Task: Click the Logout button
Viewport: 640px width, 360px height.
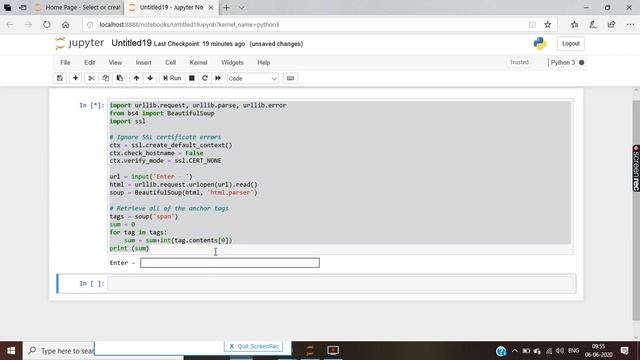Action: [571, 43]
